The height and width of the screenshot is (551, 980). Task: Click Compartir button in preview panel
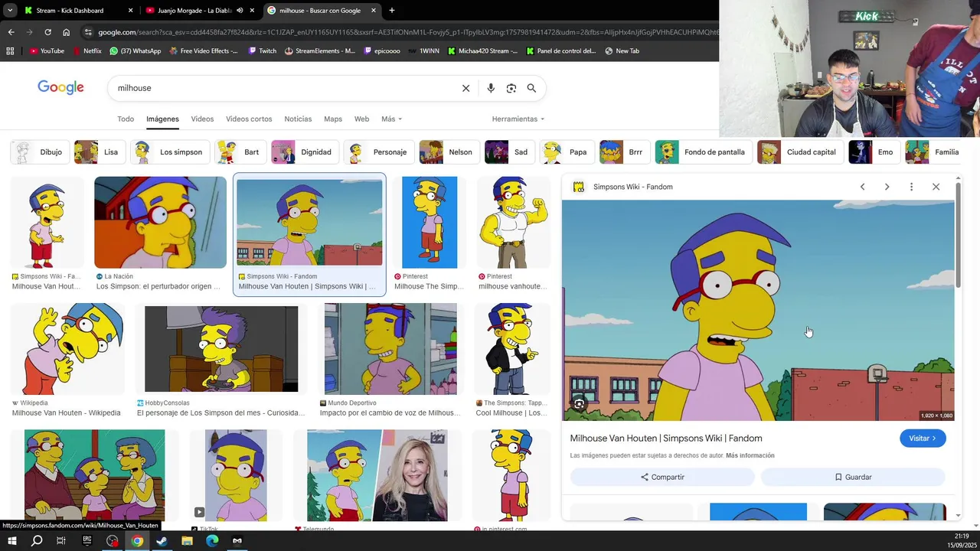662,477
